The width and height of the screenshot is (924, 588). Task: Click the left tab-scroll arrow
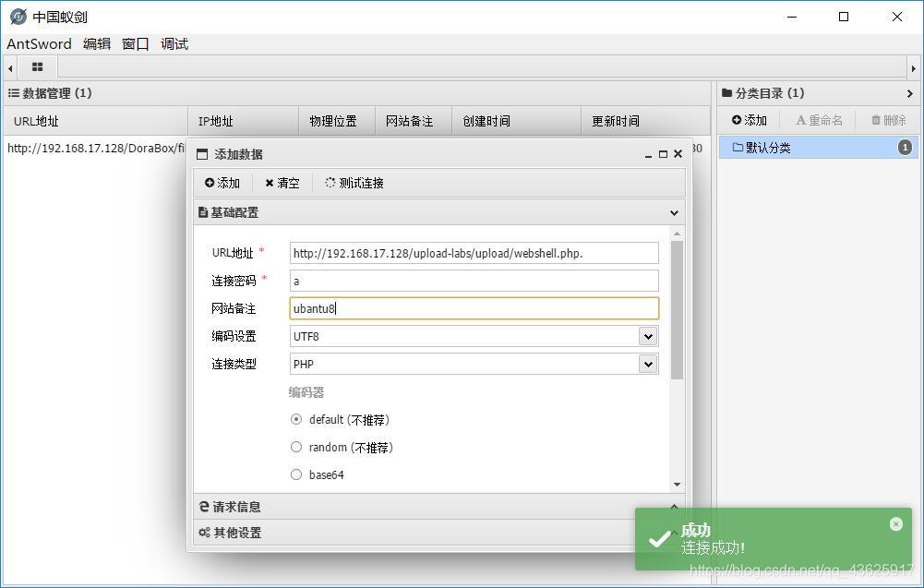tap(10, 68)
